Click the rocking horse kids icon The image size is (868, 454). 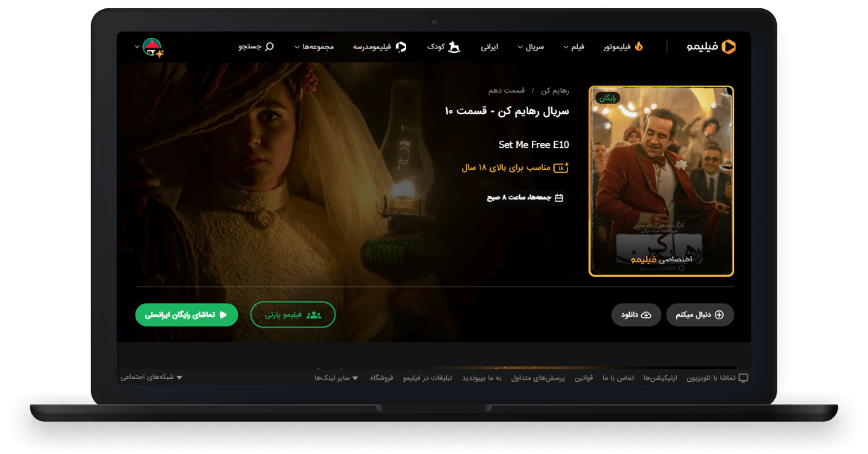pyautogui.click(x=454, y=47)
